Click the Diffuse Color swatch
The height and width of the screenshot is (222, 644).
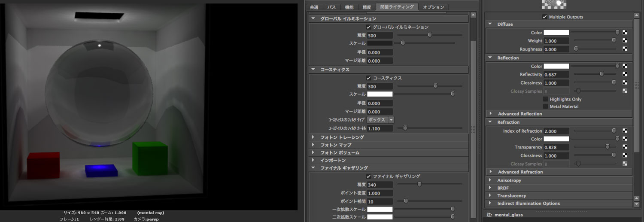point(556,32)
